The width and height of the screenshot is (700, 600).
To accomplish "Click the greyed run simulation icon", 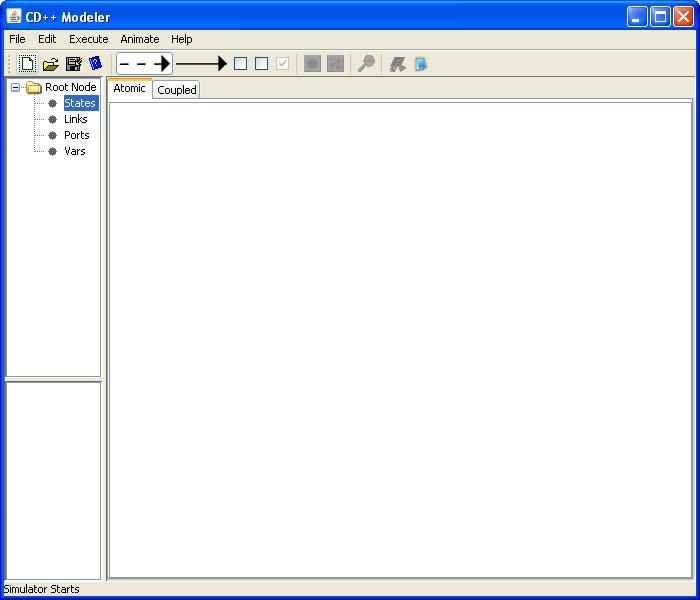I will click(x=397, y=64).
